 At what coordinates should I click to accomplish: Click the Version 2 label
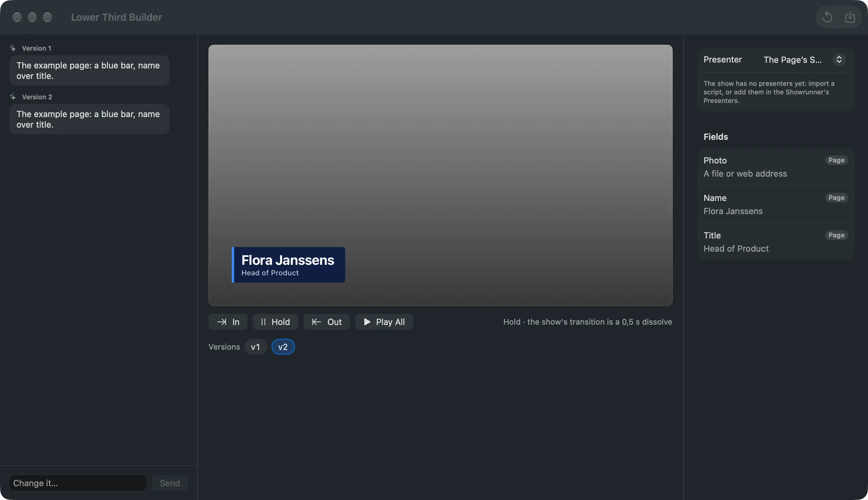pos(37,97)
